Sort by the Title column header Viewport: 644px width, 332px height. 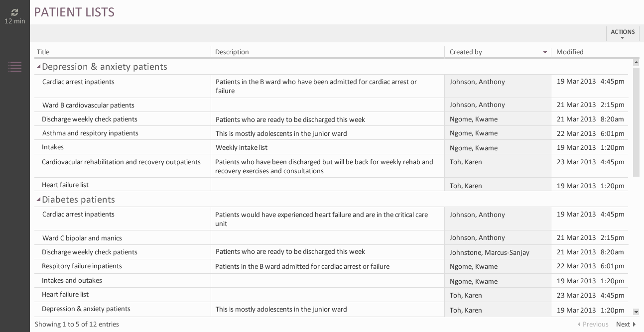click(43, 52)
